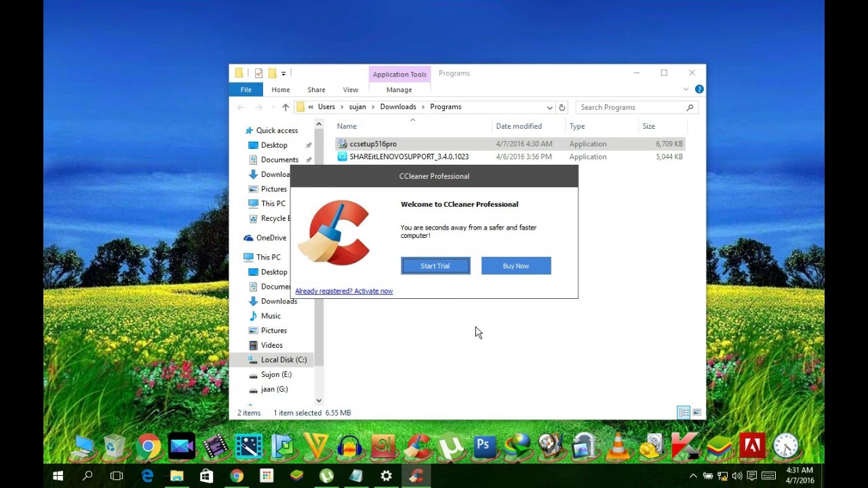
Task: Launch Microsoft Edge from the taskbar
Action: pos(147,476)
